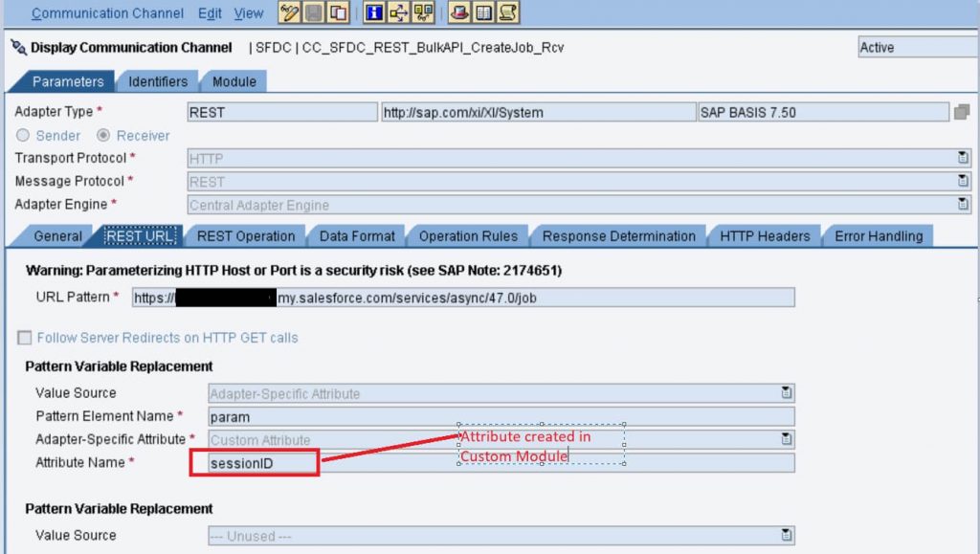
Task: Click the compare versions glasses icon
Action: (423, 12)
